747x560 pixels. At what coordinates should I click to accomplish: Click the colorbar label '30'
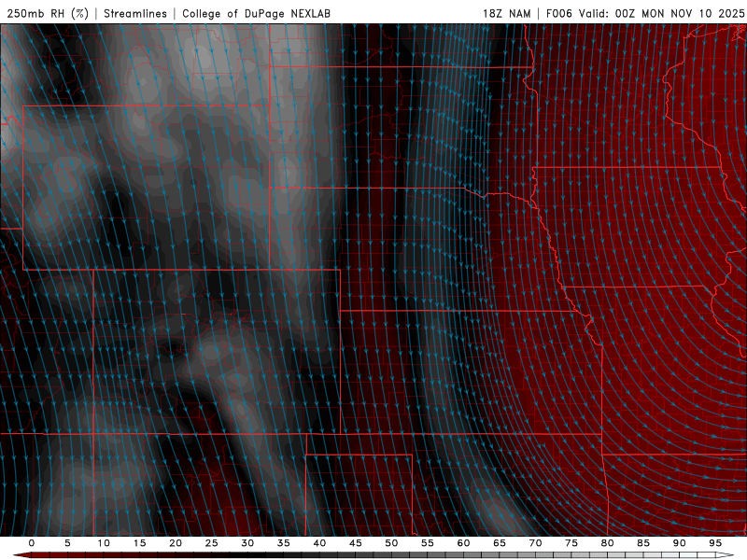247,543
